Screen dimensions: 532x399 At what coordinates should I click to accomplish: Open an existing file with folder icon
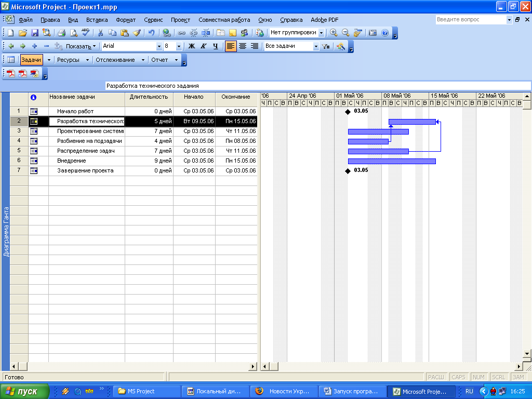click(22, 33)
